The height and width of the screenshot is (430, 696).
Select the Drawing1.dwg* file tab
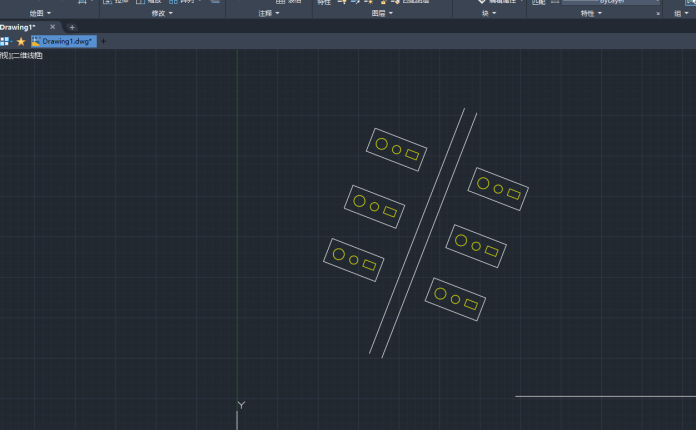point(63,41)
